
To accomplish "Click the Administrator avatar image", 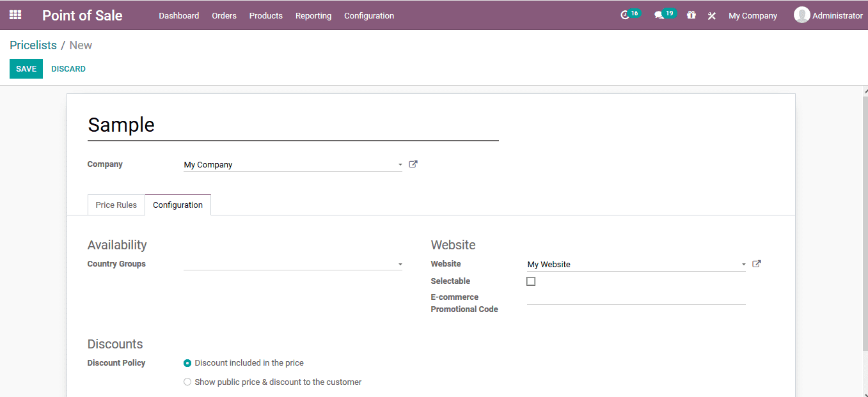I will coord(801,14).
